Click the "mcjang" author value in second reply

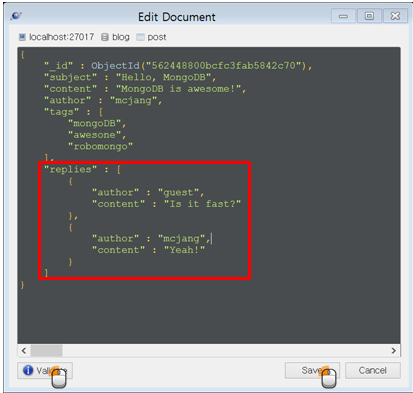181,238
